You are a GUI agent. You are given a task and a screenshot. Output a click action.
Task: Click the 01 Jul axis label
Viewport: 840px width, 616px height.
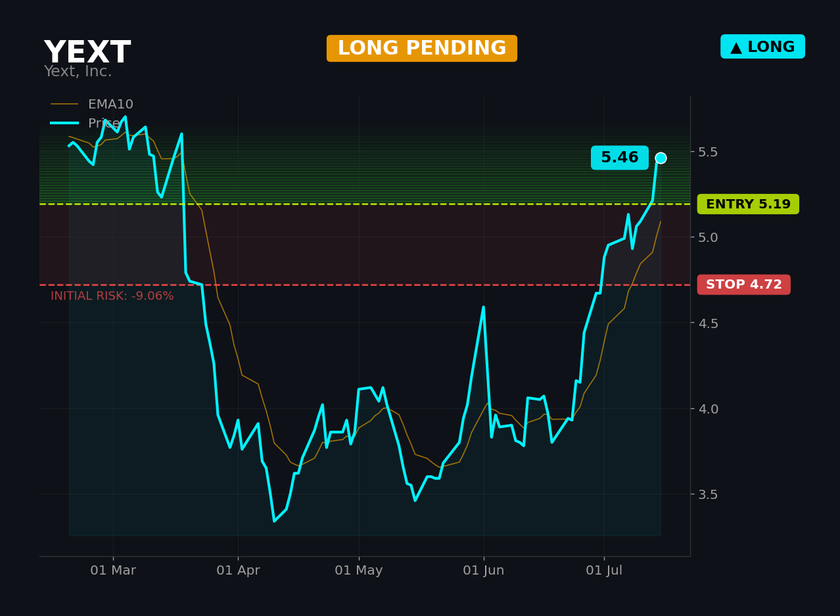point(604,571)
